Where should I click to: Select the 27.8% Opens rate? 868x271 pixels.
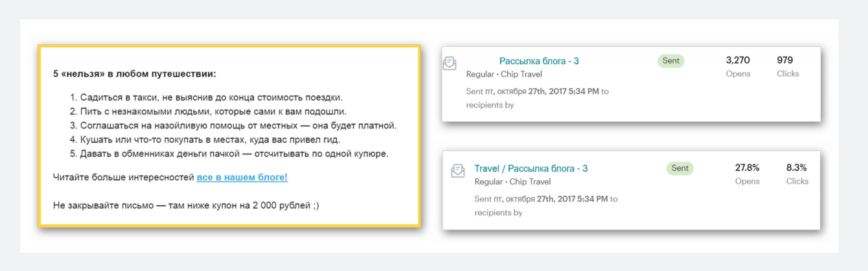[x=747, y=168]
